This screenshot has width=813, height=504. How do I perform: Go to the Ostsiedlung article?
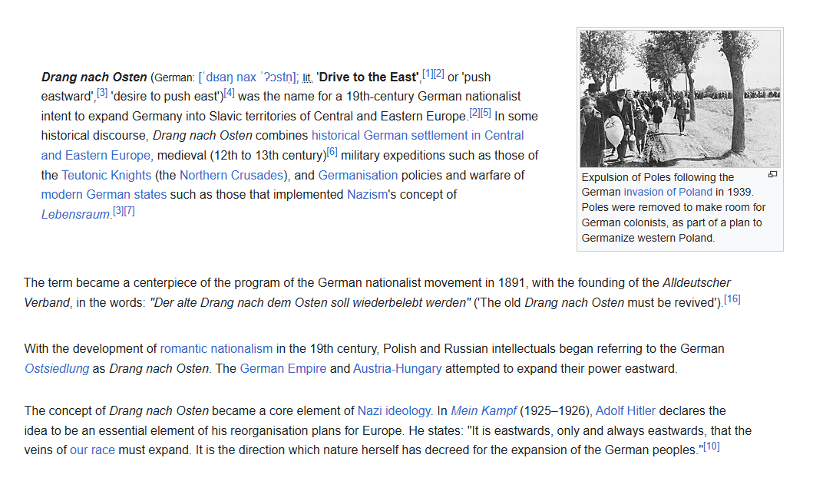tap(57, 369)
